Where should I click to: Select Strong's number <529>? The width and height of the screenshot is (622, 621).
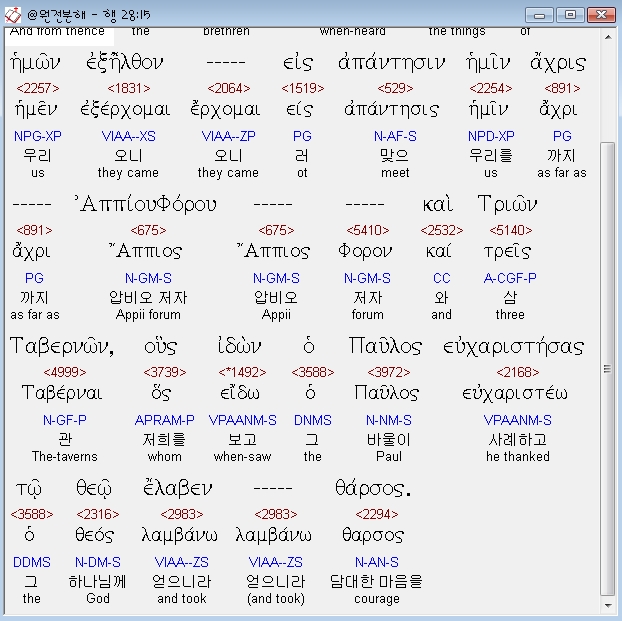point(395,88)
